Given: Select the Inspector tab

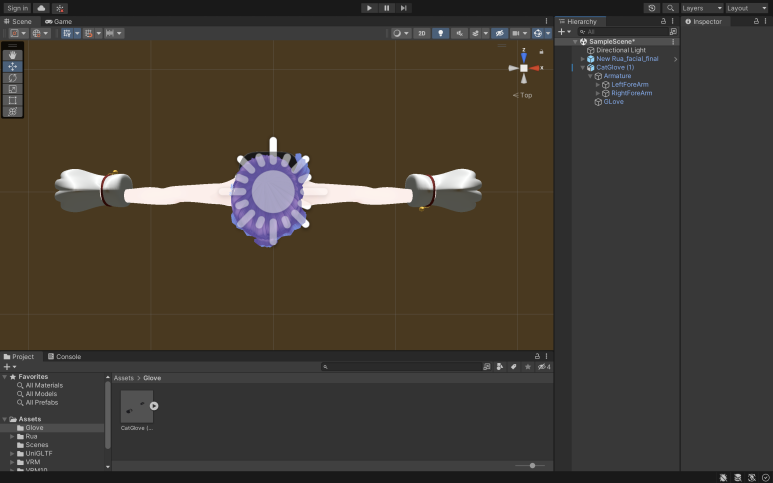Looking at the screenshot, I should [703, 21].
